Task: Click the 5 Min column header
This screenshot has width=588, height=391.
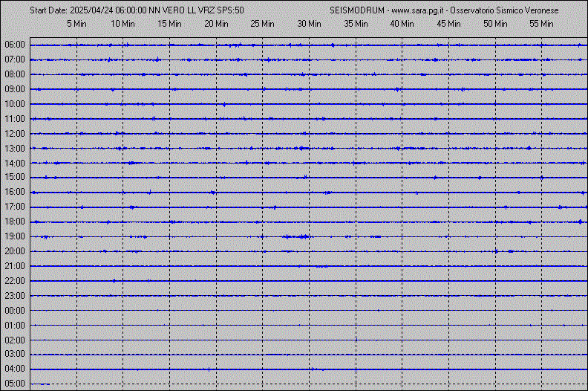Action: 77,24
